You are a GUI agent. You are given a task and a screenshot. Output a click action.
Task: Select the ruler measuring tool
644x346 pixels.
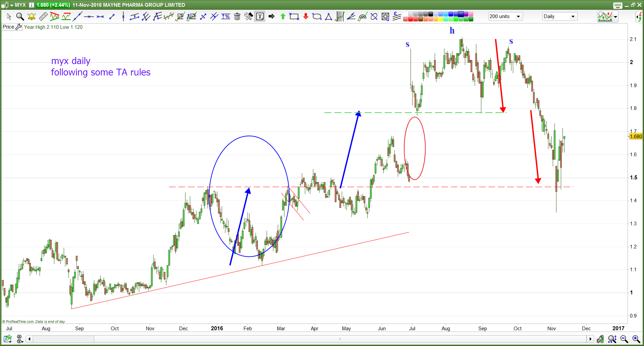[x=43, y=16]
